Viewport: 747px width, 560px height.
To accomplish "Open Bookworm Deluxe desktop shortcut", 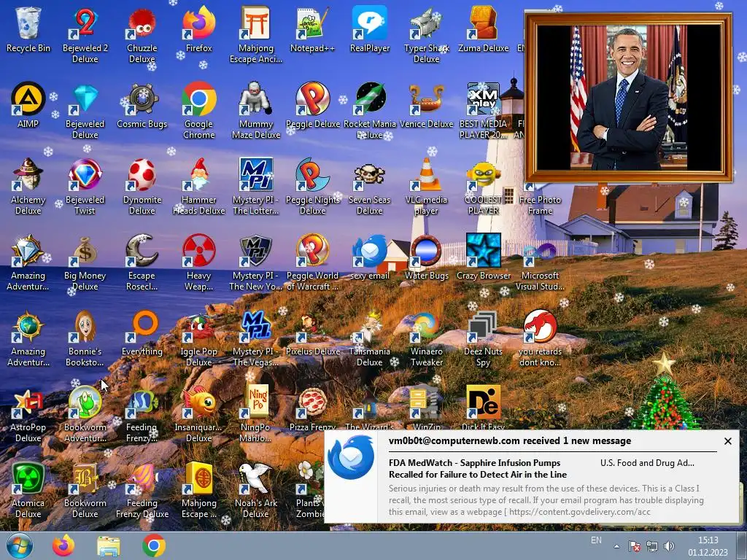I will point(85,489).
